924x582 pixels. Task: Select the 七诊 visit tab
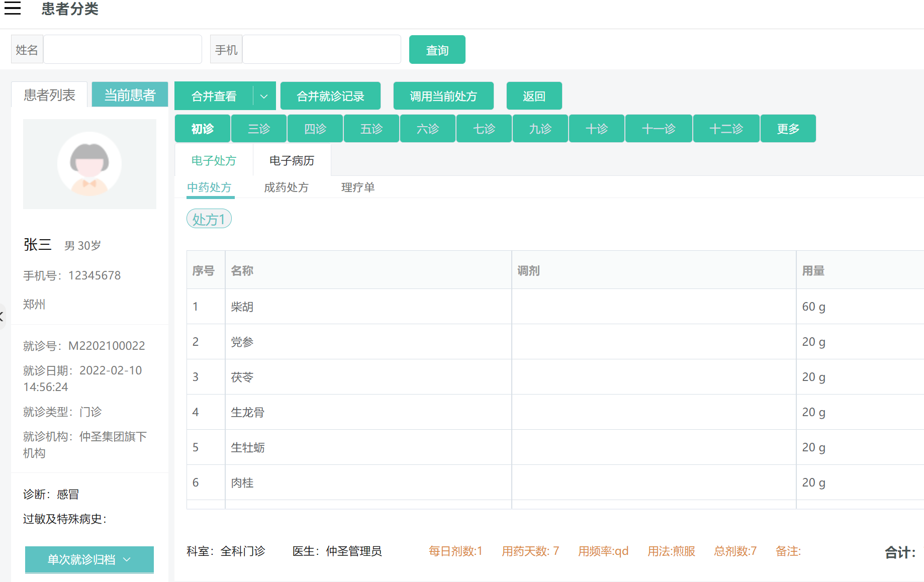(484, 129)
